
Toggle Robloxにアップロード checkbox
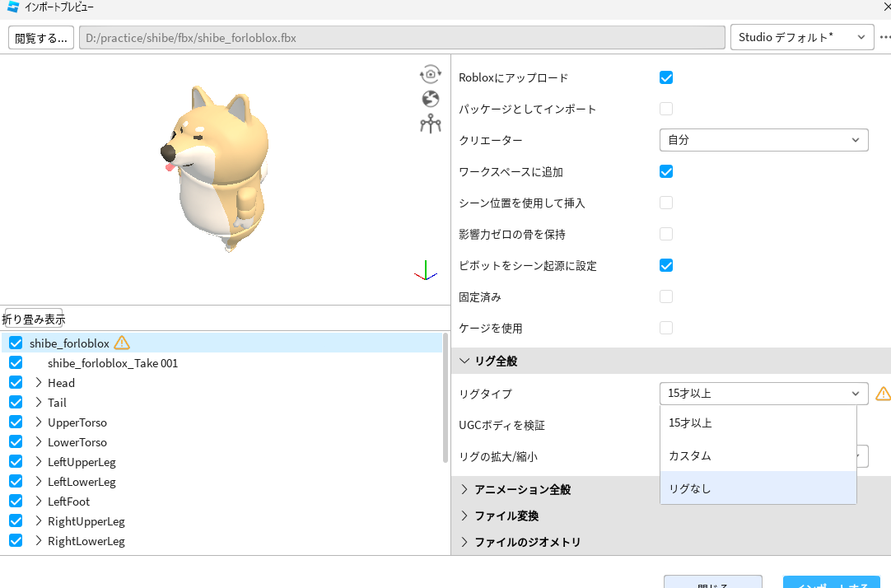tap(666, 77)
